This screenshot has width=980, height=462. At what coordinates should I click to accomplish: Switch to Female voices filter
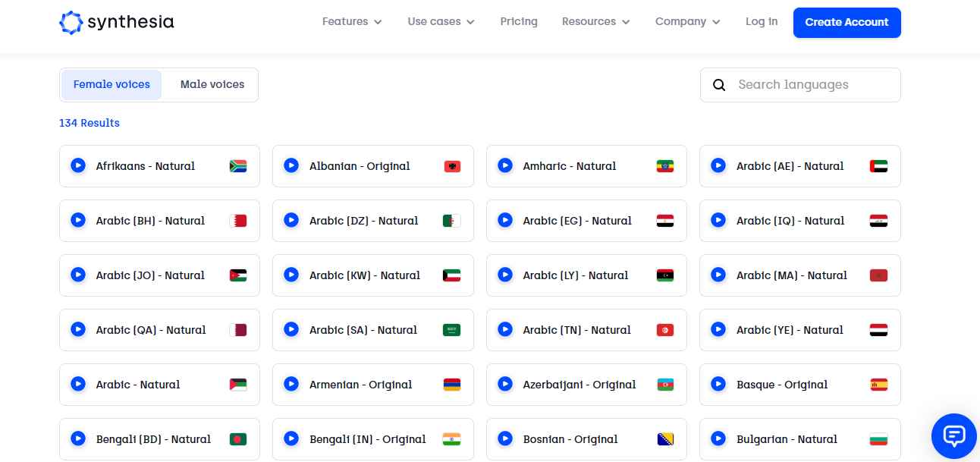click(112, 85)
